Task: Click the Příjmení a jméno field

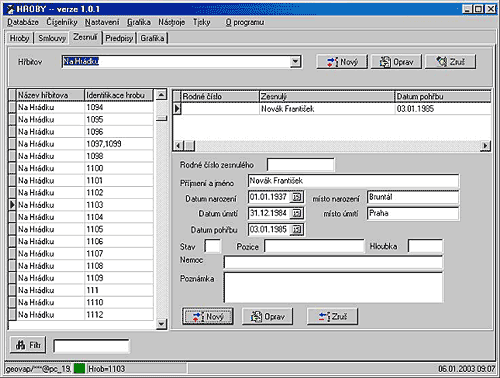Action: coord(353,181)
